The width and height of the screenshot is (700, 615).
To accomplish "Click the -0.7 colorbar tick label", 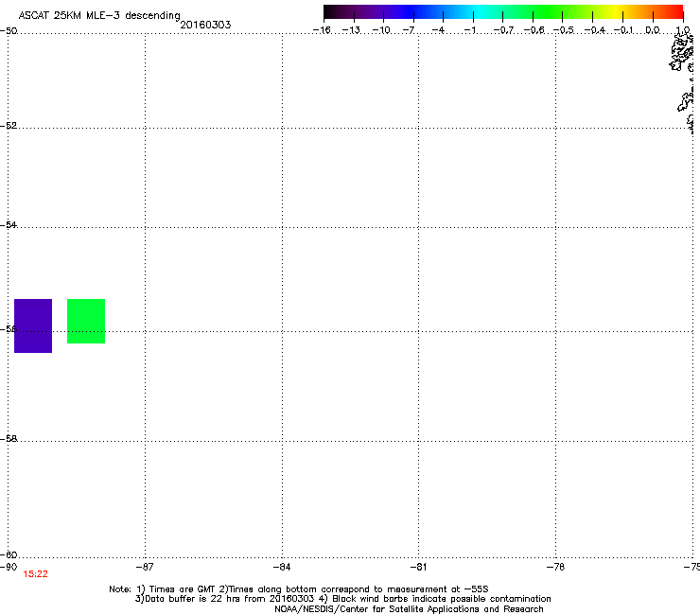I will click(503, 30).
